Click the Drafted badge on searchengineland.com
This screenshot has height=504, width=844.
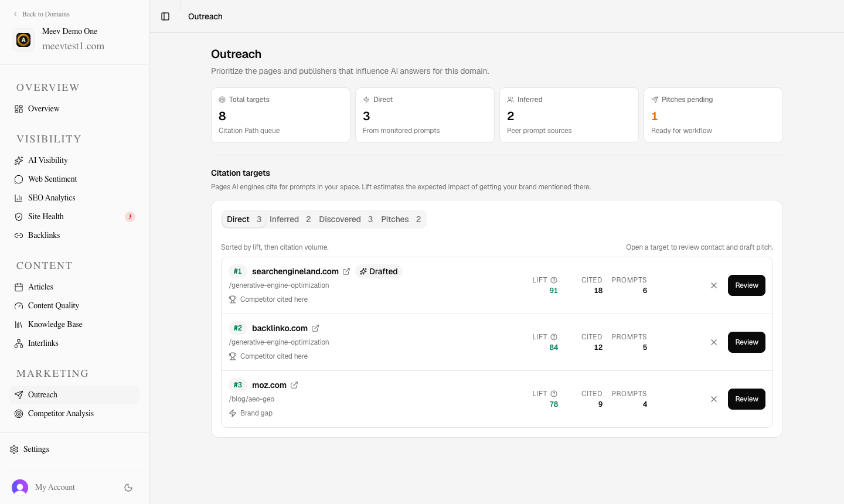click(x=379, y=271)
